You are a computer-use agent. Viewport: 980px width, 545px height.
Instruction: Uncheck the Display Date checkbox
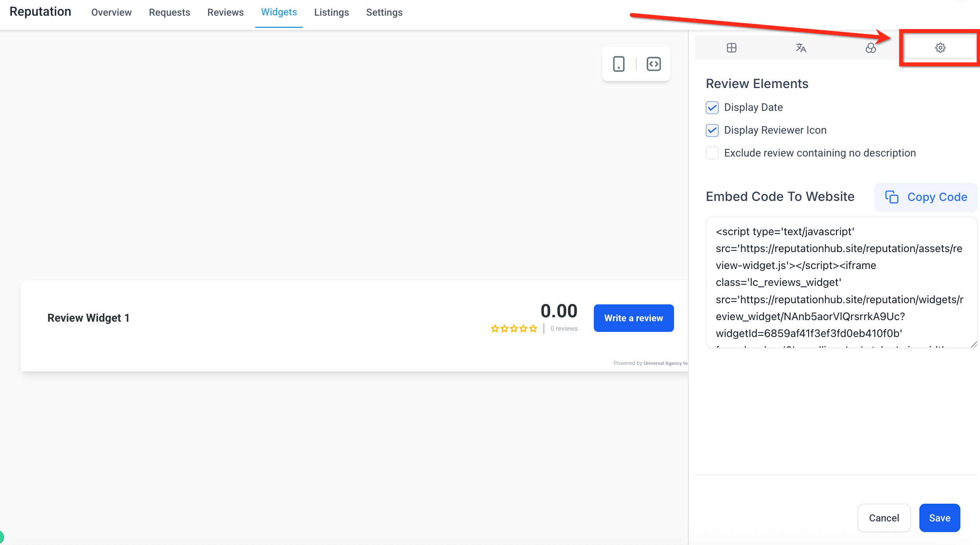click(712, 107)
